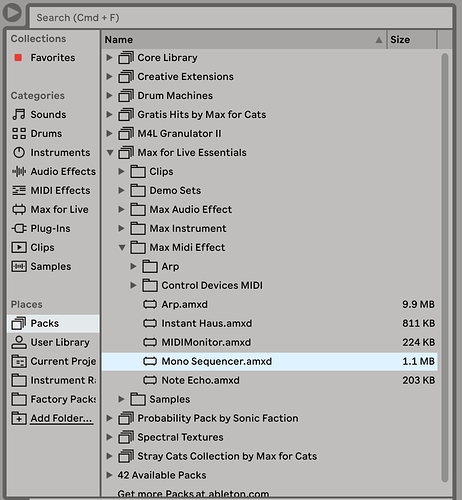Click into the Search field
Viewport: 462px width, 500px height.
tap(241, 17)
